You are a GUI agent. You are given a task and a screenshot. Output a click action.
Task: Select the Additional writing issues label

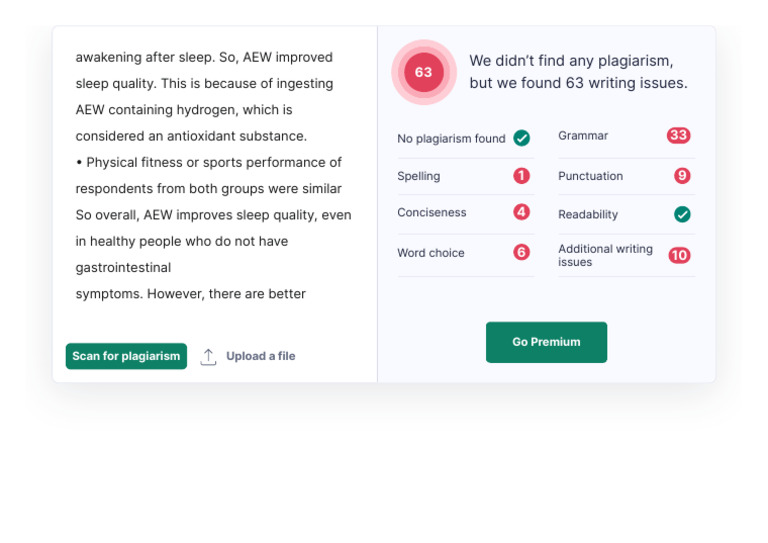point(605,255)
